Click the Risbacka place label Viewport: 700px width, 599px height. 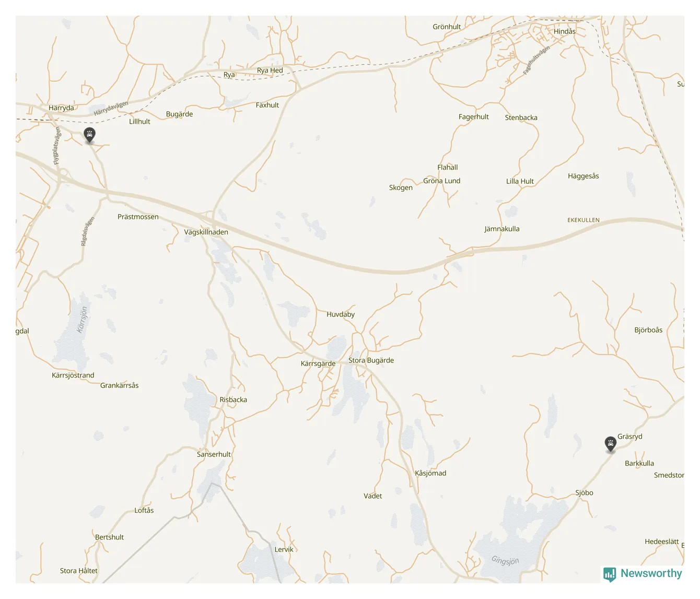pyautogui.click(x=233, y=400)
